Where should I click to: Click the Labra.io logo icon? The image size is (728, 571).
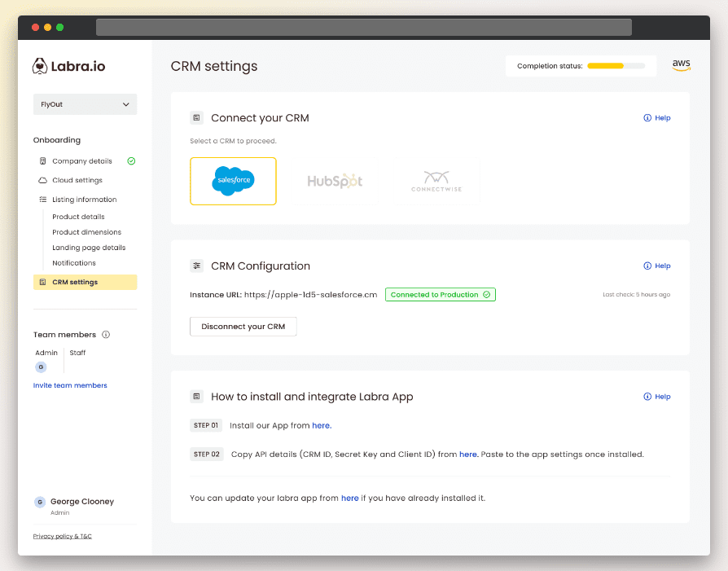point(40,66)
